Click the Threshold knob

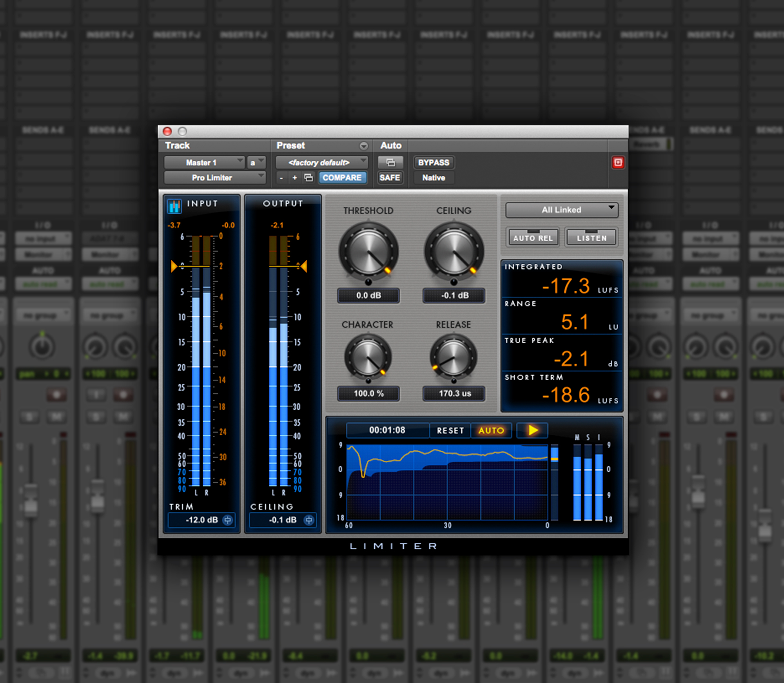369,251
